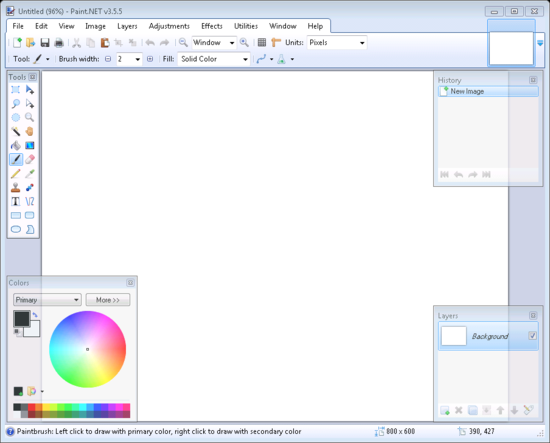Click the Zoom In magnifier icon
The width and height of the screenshot is (550, 443).
[x=244, y=42]
